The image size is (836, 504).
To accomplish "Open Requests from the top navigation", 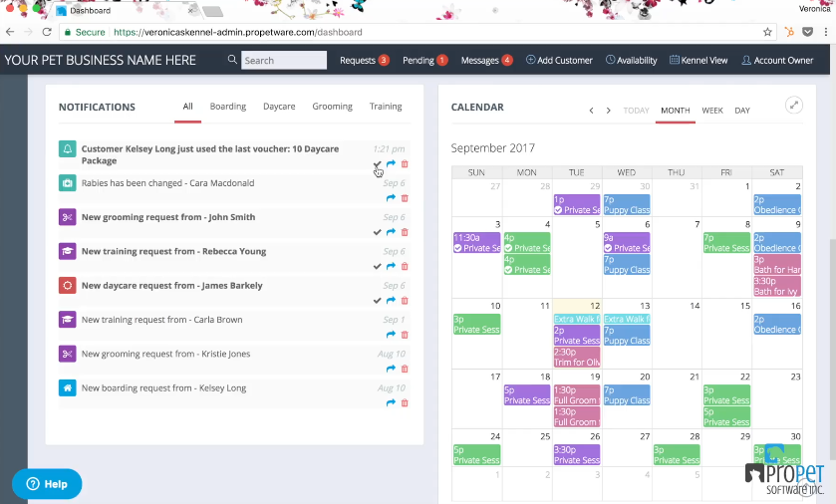I will pyautogui.click(x=364, y=60).
